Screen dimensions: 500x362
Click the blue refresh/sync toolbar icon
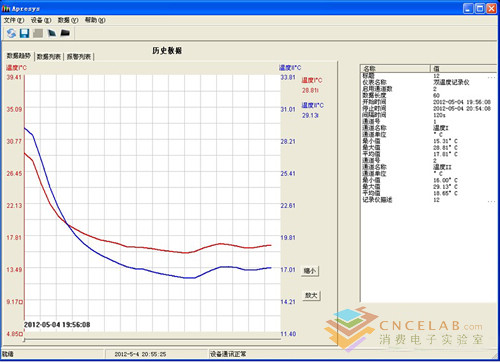(11, 33)
